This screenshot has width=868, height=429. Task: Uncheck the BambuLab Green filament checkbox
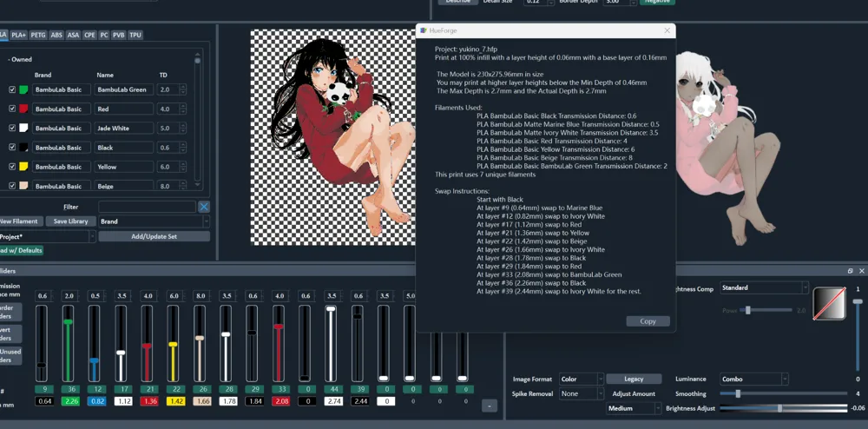12,89
